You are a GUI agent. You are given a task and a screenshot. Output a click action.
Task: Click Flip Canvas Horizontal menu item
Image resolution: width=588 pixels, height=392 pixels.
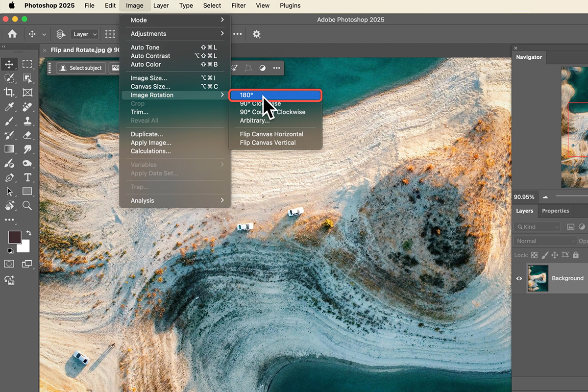[271, 134]
